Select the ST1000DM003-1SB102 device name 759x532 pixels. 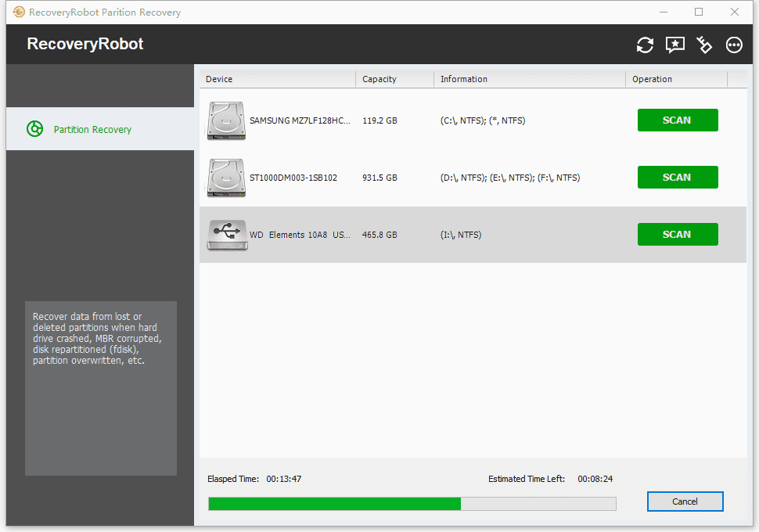click(x=293, y=178)
